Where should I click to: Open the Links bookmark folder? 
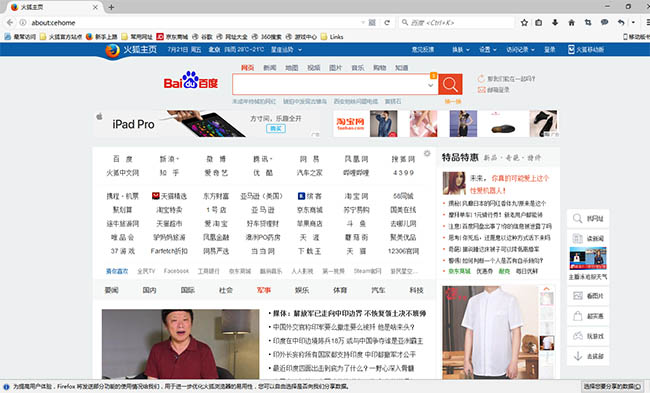pos(332,37)
